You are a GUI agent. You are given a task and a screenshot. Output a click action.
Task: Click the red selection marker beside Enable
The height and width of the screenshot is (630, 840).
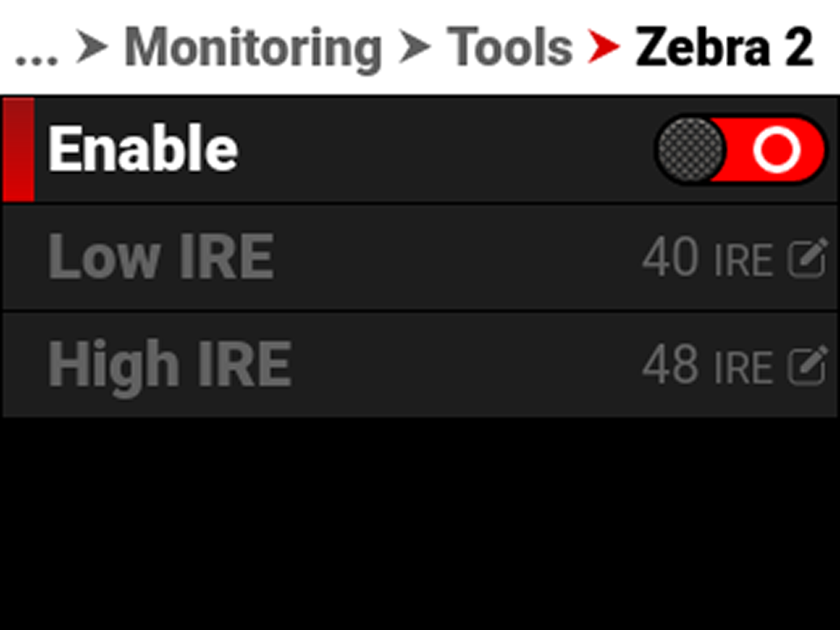[18, 150]
